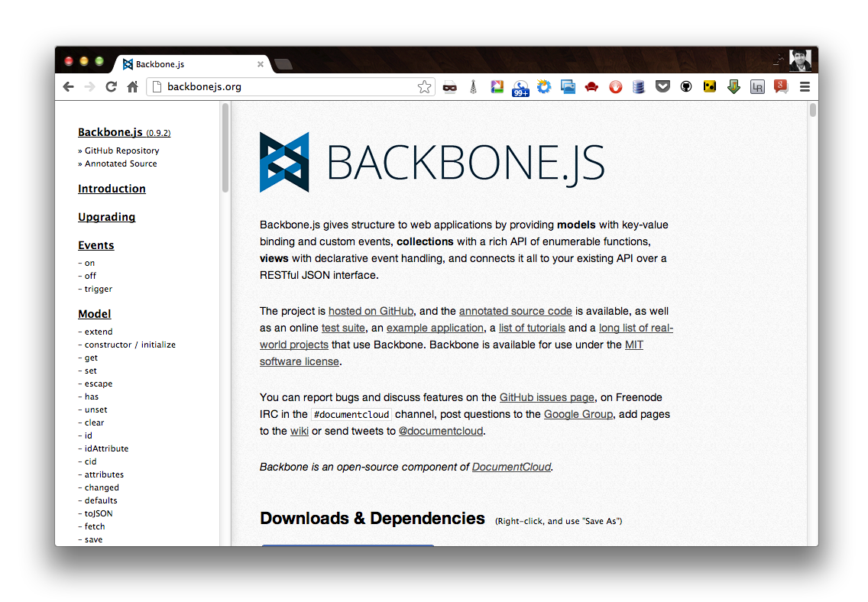The image size is (868, 602).
Task: Open the 'Google Group' link
Action: coord(578,414)
